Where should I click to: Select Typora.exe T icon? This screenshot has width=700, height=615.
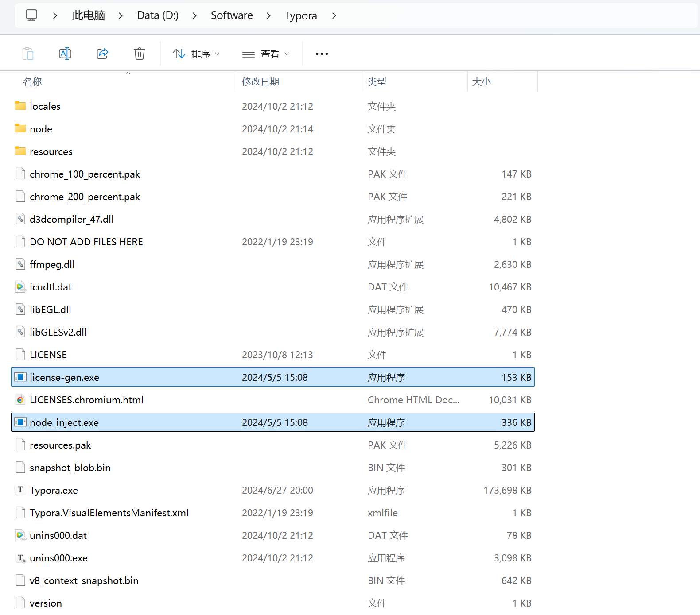pyautogui.click(x=20, y=490)
